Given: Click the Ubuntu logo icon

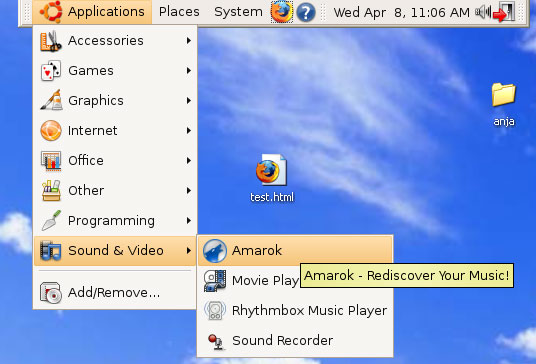Looking at the screenshot, I should (51, 12).
